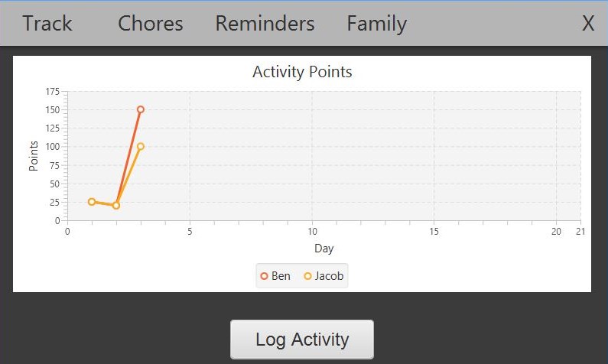Click the Points axis label
The image size is (608, 364).
pyautogui.click(x=34, y=156)
